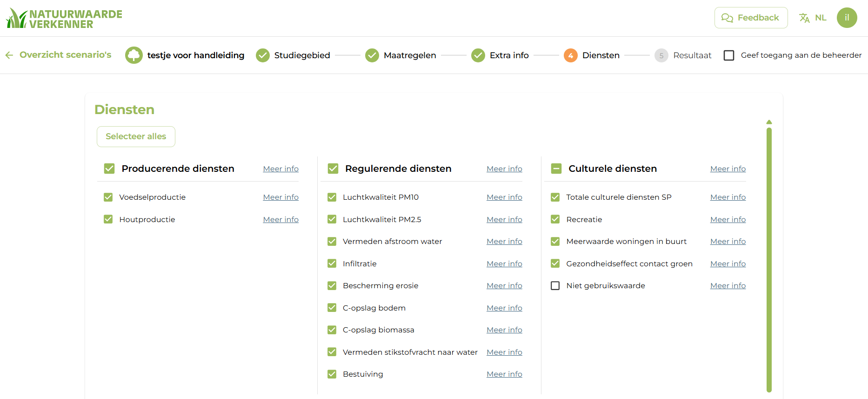Open Meer info for Bestuiving
The width and height of the screenshot is (868, 399).
pos(504,374)
